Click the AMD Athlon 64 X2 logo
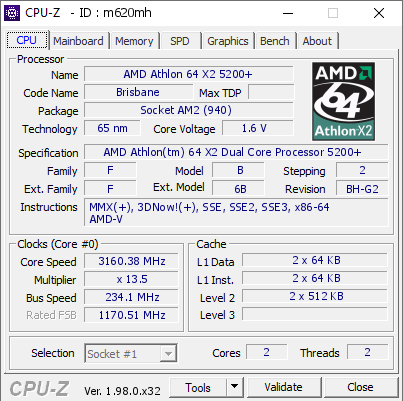403x401 pixels. pos(343,101)
